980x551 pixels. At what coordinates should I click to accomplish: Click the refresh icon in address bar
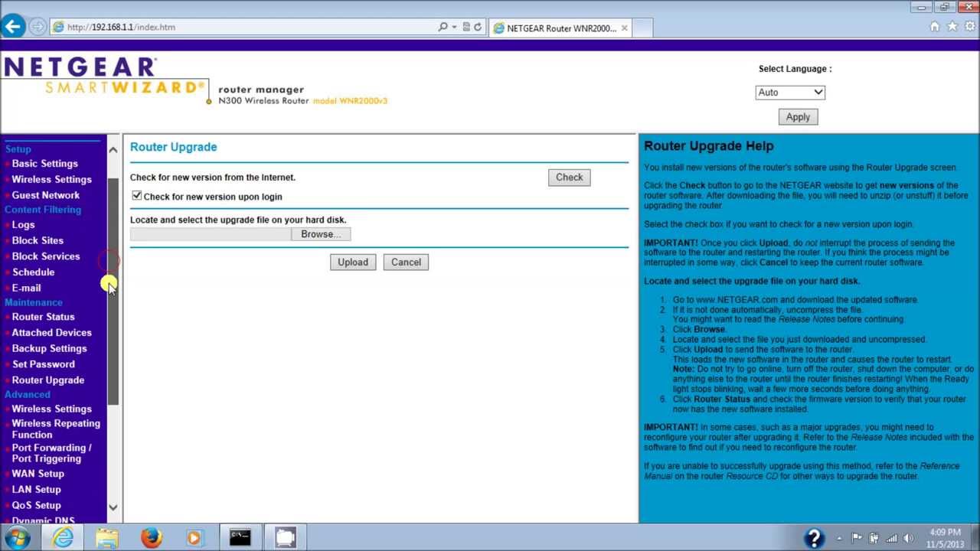tap(478, 27)
